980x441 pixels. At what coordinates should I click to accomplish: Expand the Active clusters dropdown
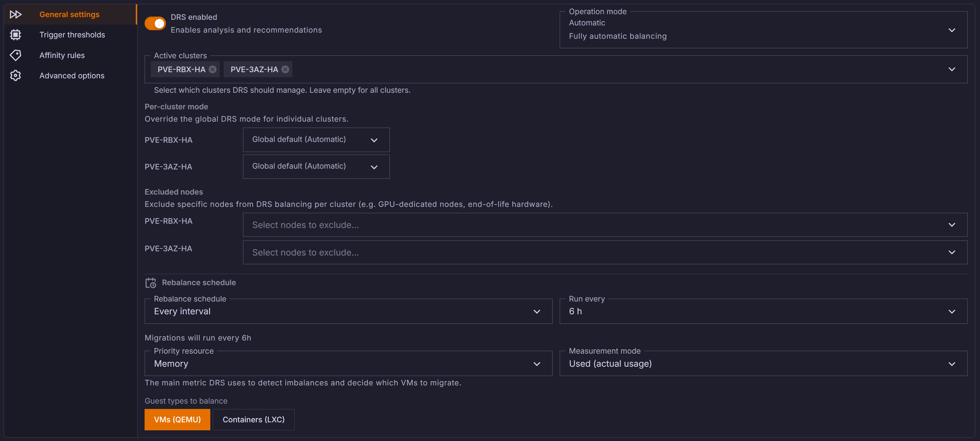[952, 69]
